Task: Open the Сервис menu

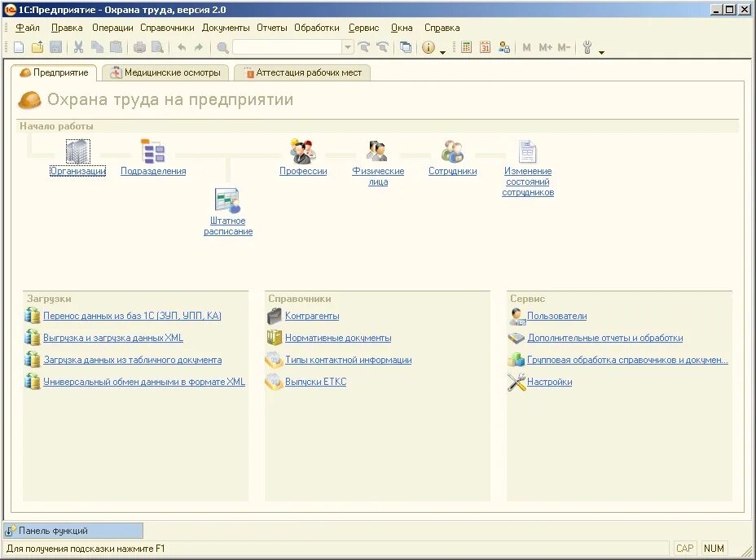Action: tap(363, 28)
